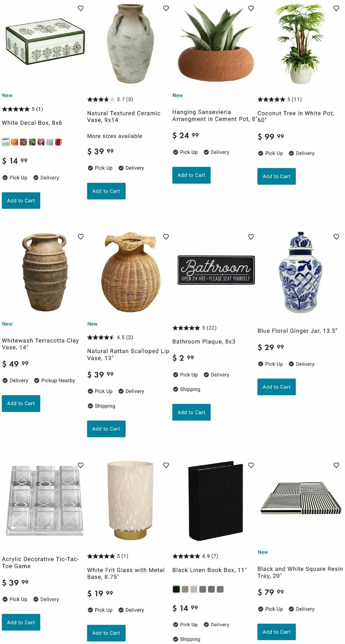This screenshot has width=345, height=644.
Task: Open Blue Floral Ginger Jar product page link
Action: 297,331
